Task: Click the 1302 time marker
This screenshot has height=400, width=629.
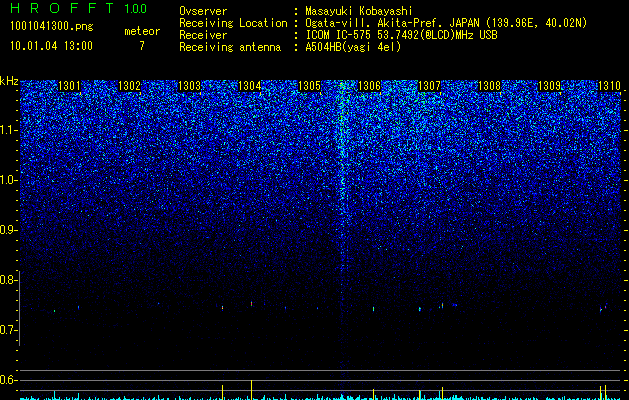Action: pyautogui.click(x=130, y=86)
